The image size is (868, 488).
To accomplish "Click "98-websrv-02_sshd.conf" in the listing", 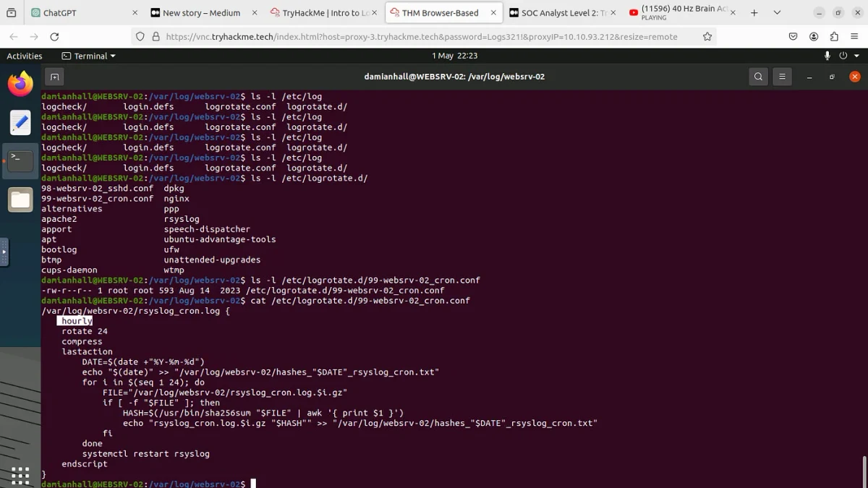I will pos(97,188).
